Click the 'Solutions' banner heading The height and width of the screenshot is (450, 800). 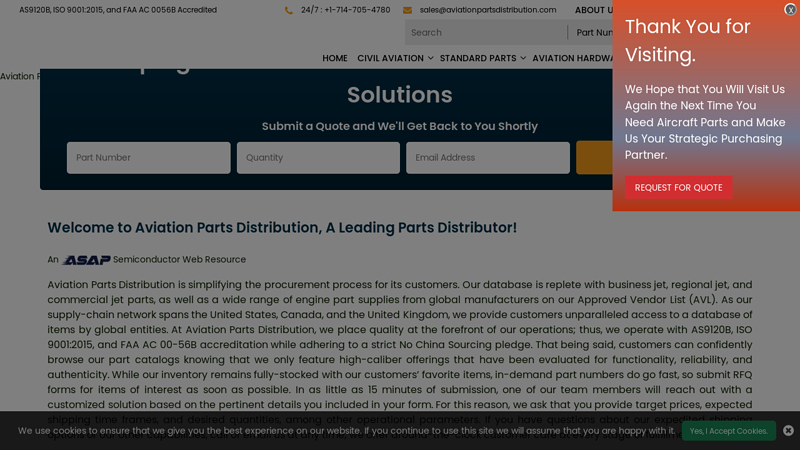[x=399, y=95]
